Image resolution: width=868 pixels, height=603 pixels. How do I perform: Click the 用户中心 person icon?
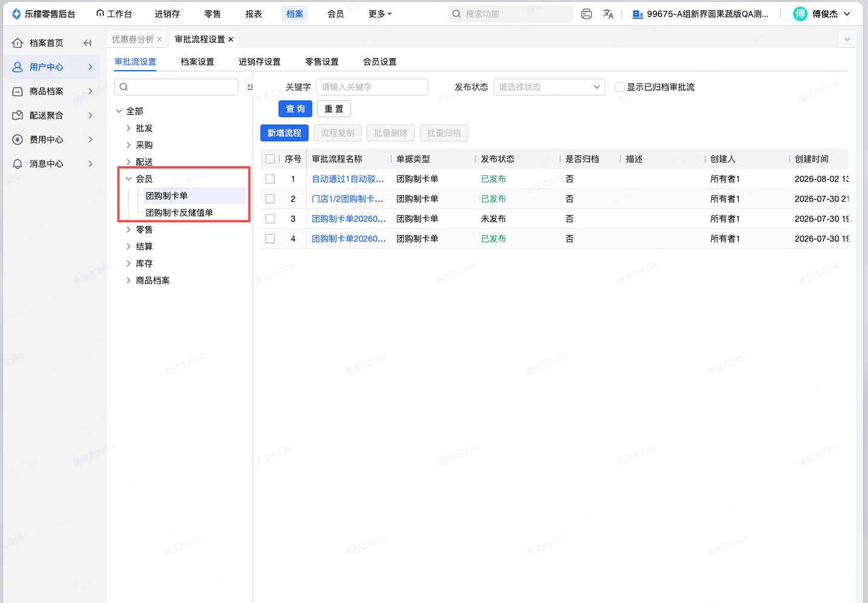point(18,67)
